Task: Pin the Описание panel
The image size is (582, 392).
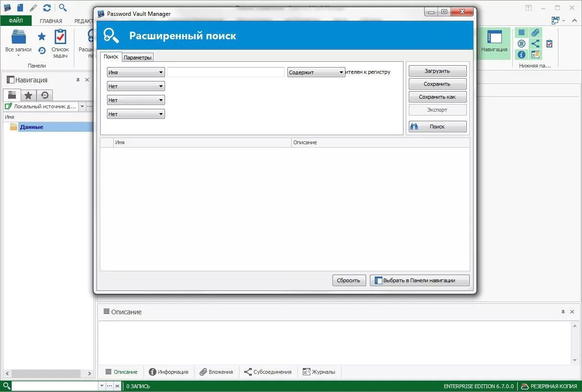Action: tap(563, 312)
